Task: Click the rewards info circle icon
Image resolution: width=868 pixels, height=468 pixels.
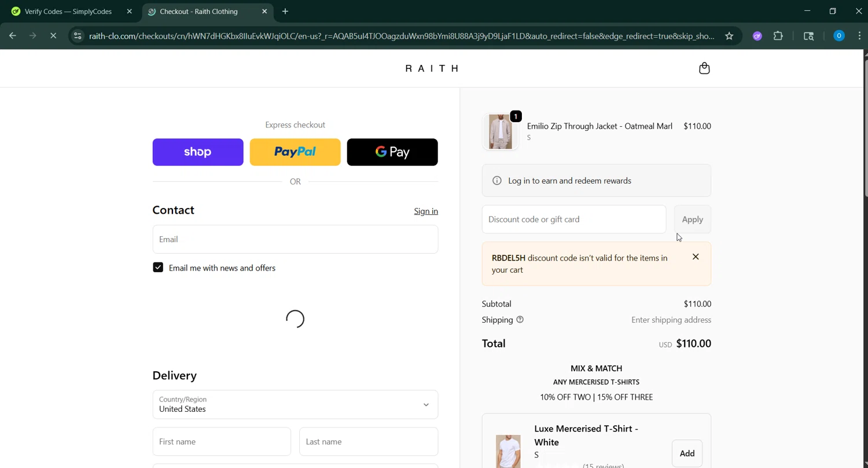Action: click(496, 181)
